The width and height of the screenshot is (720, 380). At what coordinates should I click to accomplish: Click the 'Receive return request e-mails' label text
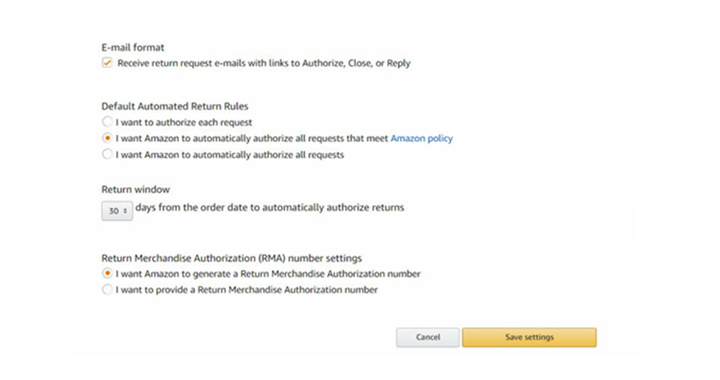(x=264, y=63)
